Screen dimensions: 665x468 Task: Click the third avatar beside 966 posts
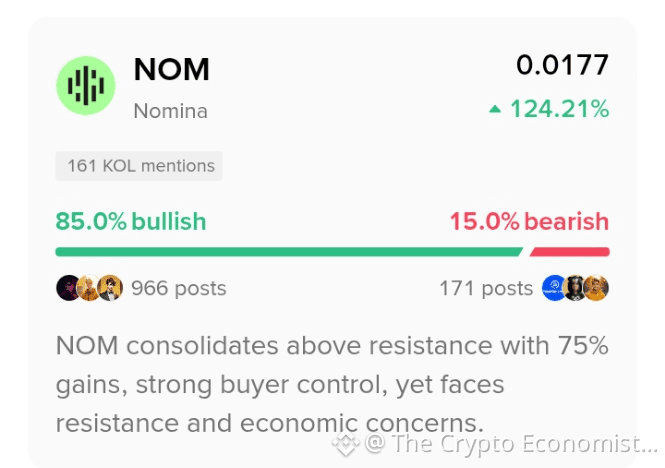coord(109,288)
